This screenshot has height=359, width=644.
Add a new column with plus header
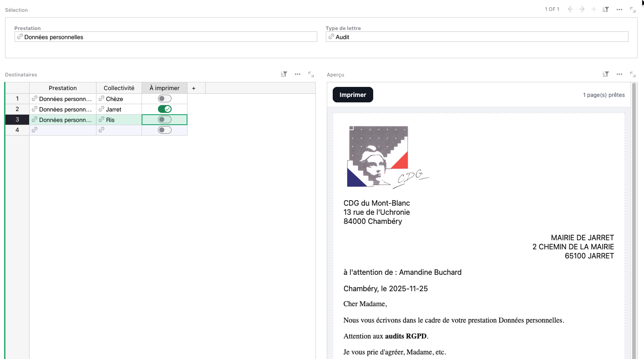(193, 88)
